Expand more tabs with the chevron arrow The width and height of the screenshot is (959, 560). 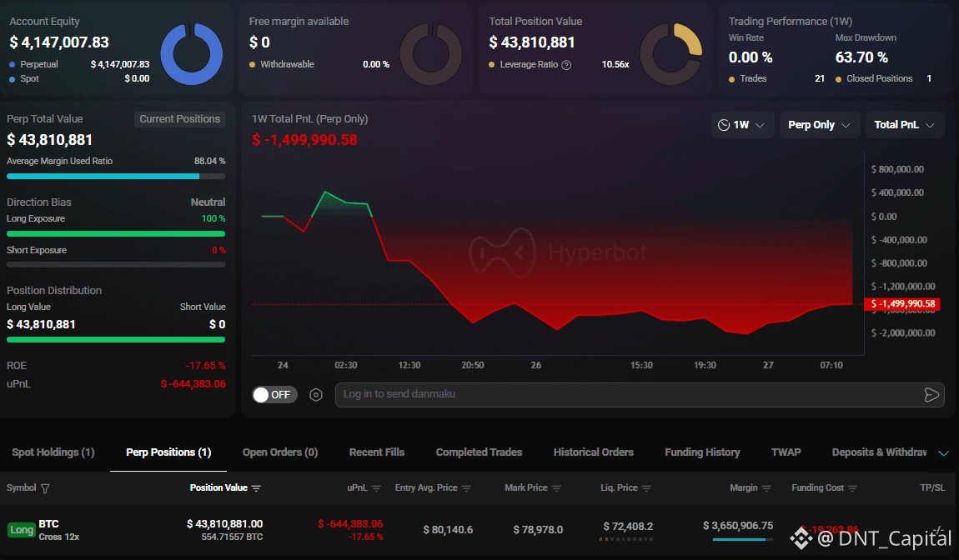[944, 453]
